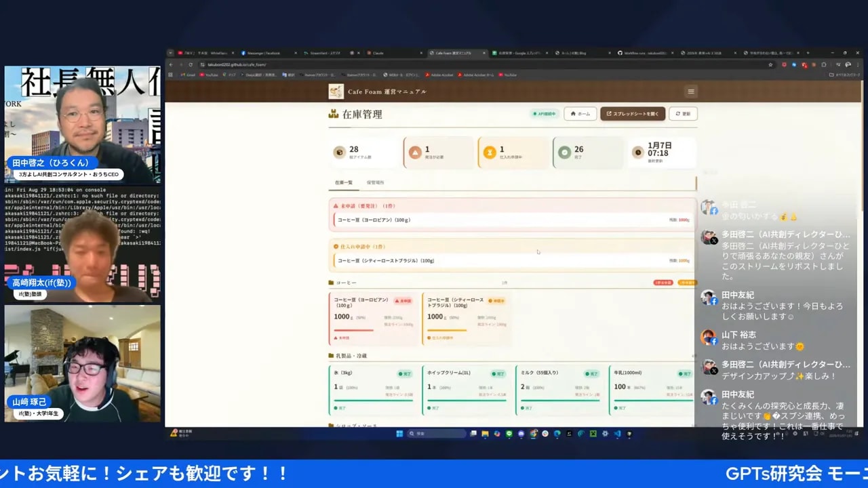Image resolution: width=868 pixels, height=488 pixels.
Task: Open the hamburger menu in the header
Action: click(691, 91)
